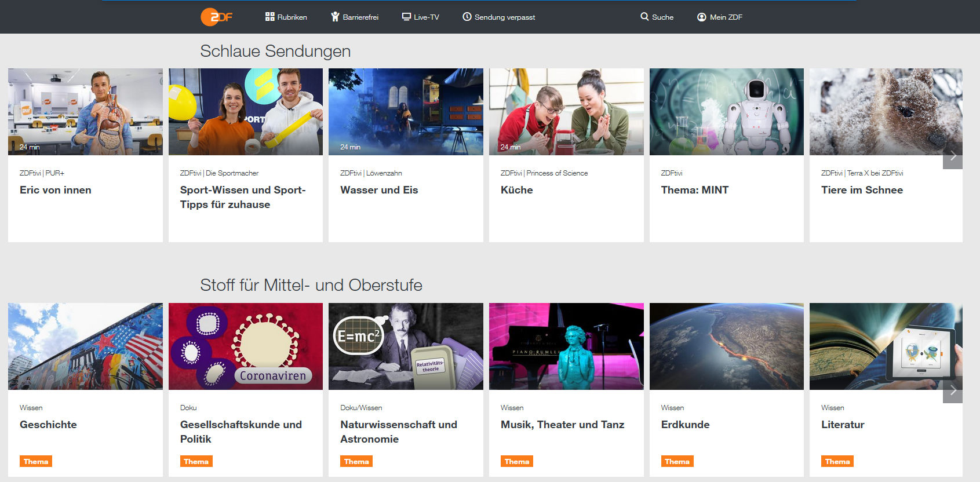Image resolution: width=980 pixels, height=482 pixels.
Task: Open the Berlin wall Geschichte thumbnail
Action: pos(85,346)
